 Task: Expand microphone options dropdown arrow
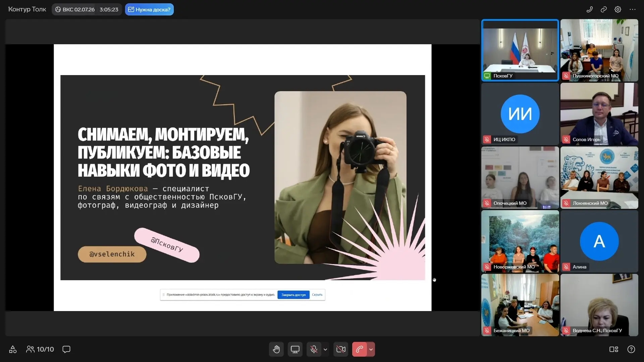[325, 349]
